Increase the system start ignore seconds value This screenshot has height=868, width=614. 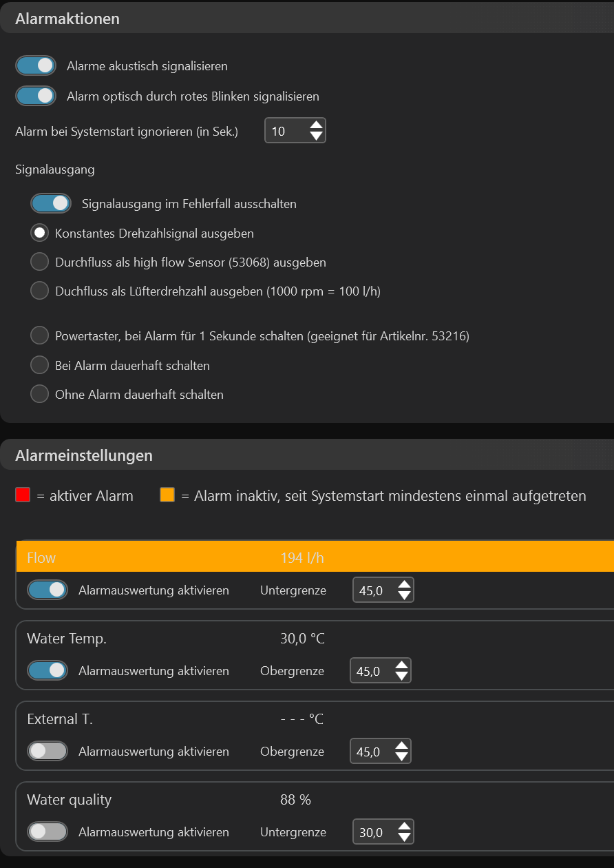[x=316, y=125]
